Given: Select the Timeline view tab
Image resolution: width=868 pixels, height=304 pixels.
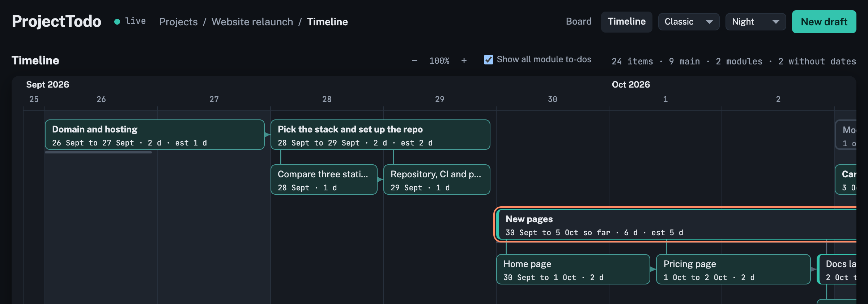Looking at the screenshot, I should [x=626, y=22].
